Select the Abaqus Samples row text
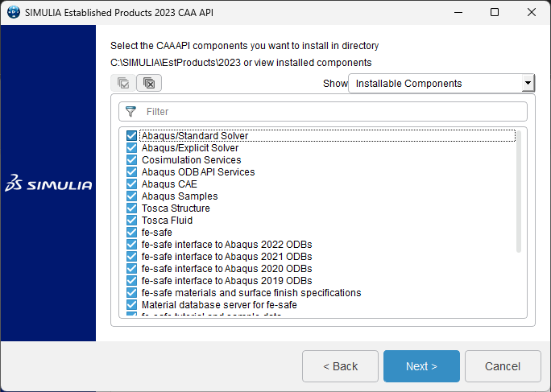The width and height of the screenshot is (551, 392). tap(180, 196)
